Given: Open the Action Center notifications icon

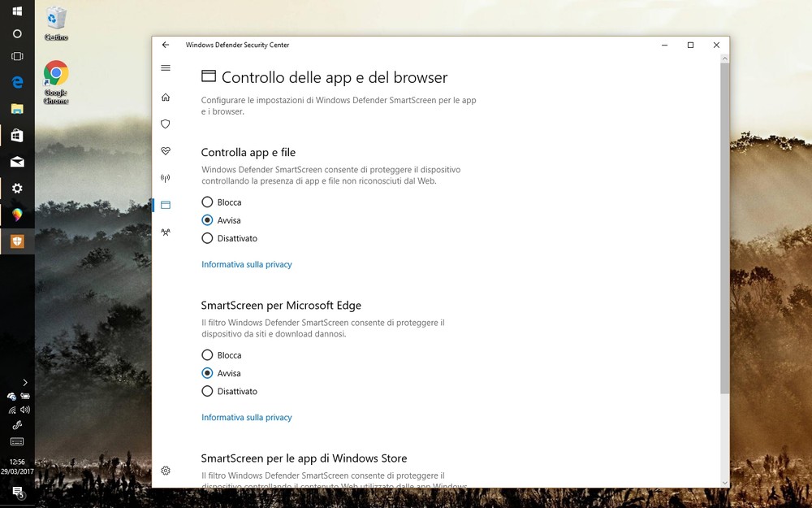Looking at the screenshot, I should (18, 492).
